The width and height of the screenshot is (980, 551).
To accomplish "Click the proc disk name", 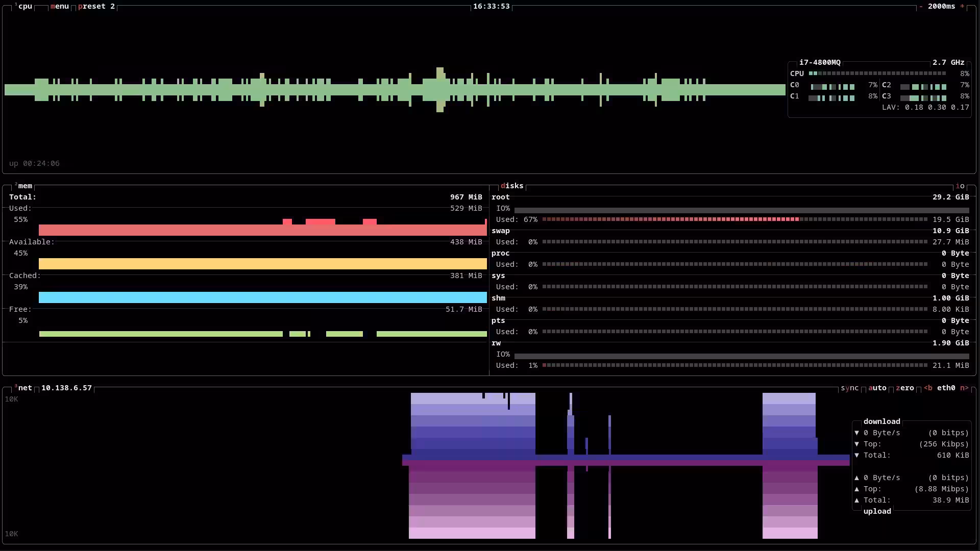I will click(x=501, y=253).
